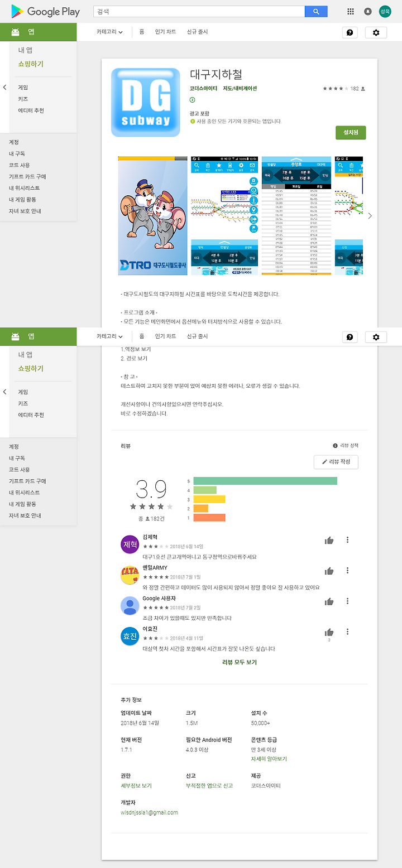Click the 1.7.1 current version value
402x868 pixels.
click(126, 750)
